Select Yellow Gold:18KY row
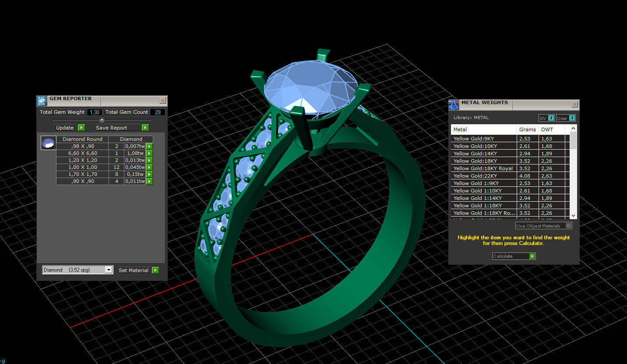 [511, 161]
